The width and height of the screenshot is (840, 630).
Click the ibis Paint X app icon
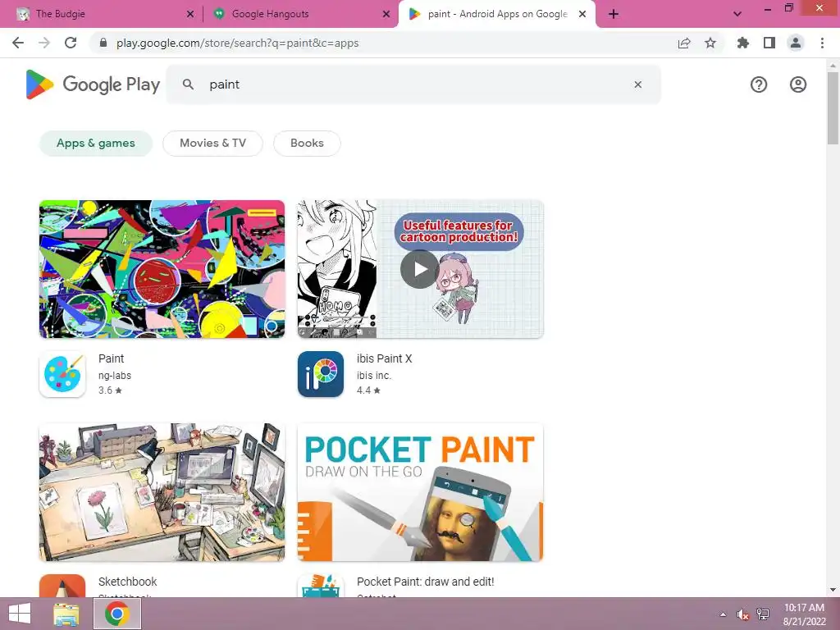[x=321, y=374]
